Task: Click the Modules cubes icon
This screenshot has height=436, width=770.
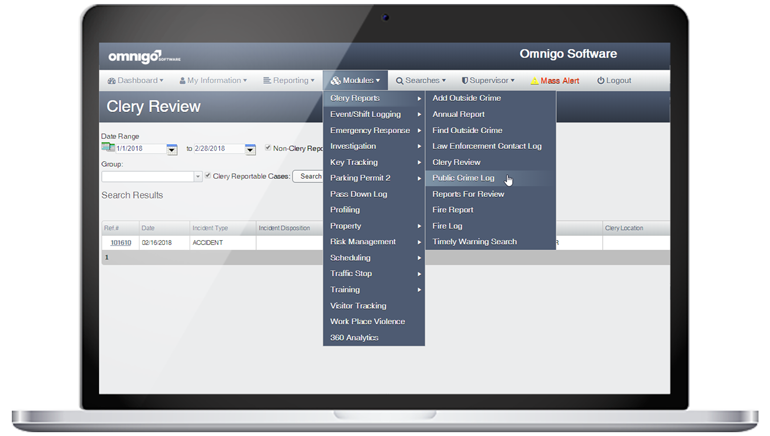Action: [x=336, y=81]
